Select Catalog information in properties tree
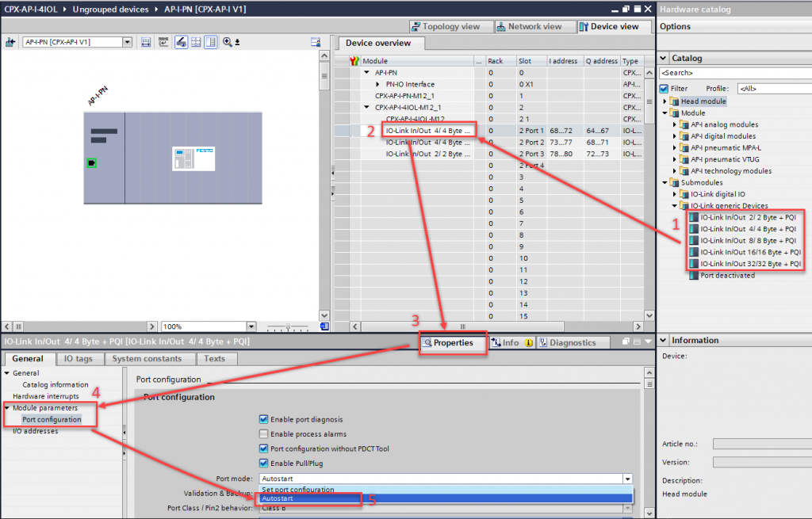 (56, 384)
